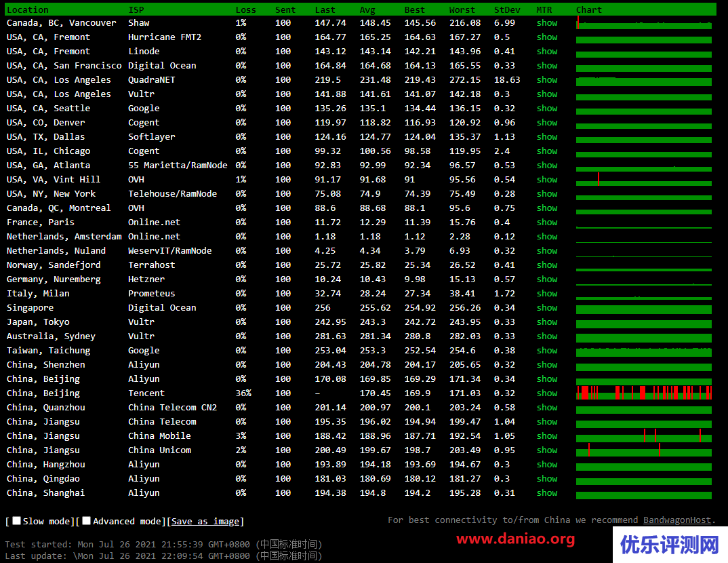The height and width of the screenshot is (563, 728).
Task: Click show for the Tencent Beijing row
Action: click(x=547, y=393)
